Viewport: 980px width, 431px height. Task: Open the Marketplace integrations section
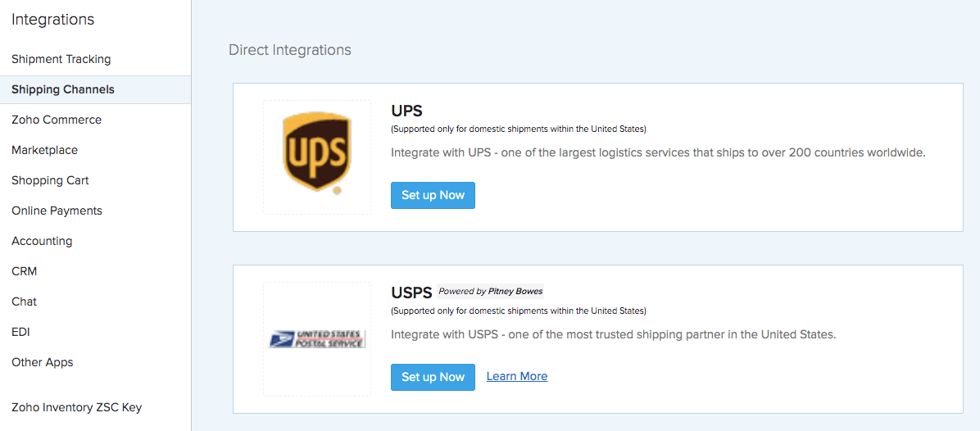coord(45,150)
